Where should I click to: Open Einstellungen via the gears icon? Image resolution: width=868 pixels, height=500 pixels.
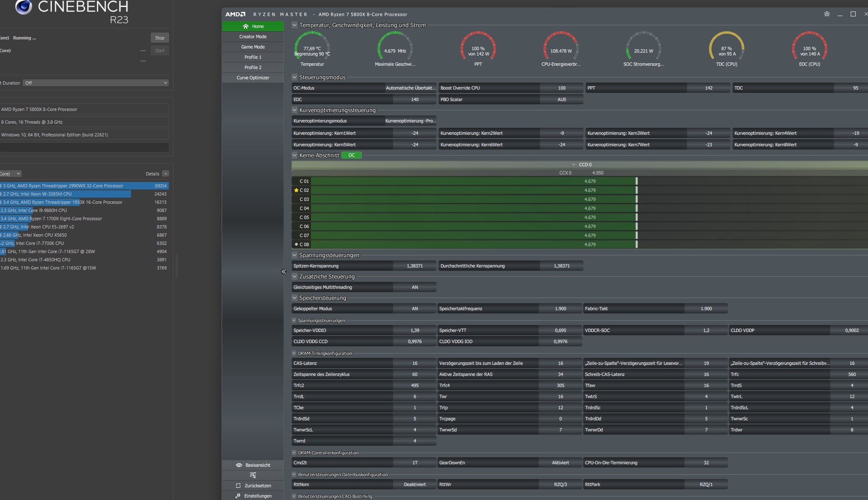[x=238, y=496]
